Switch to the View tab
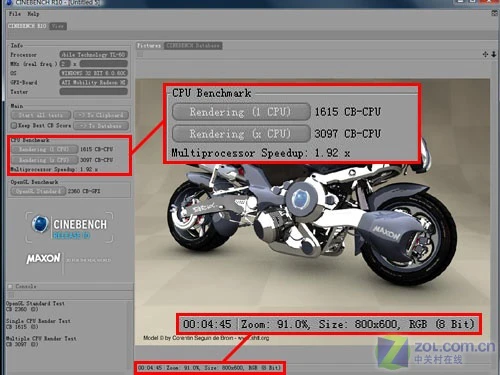 [x=58, y=26]
